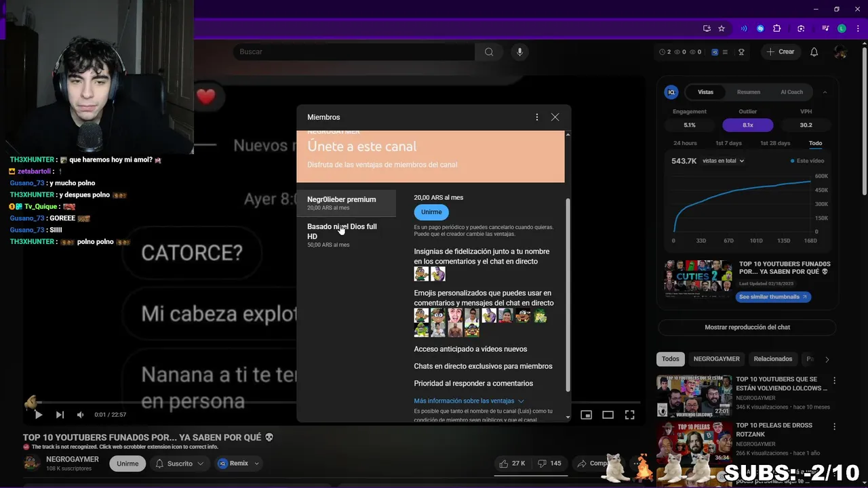Select the Negr0lieber premium membership tier
This screenshot has width=868, height=488.
[346, 203]
